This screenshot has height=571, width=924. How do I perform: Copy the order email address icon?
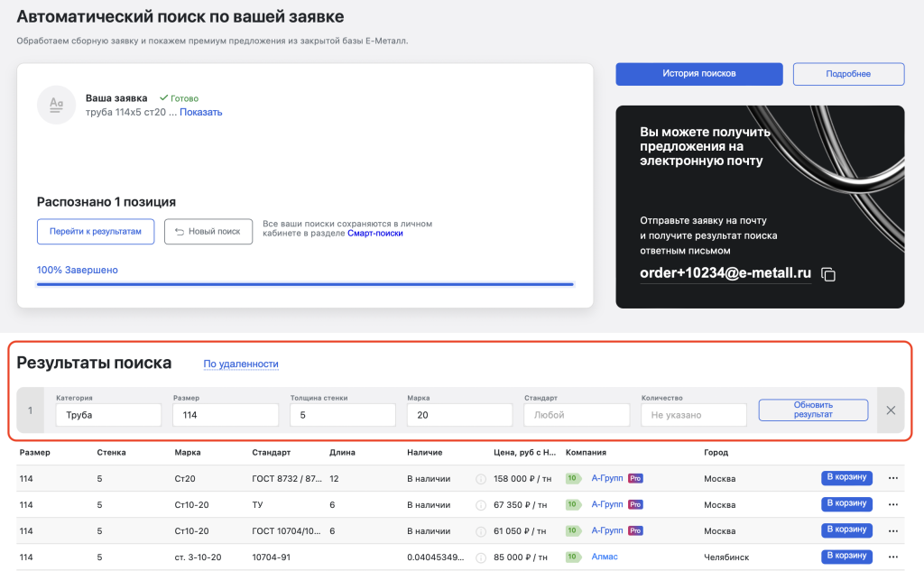828,274
